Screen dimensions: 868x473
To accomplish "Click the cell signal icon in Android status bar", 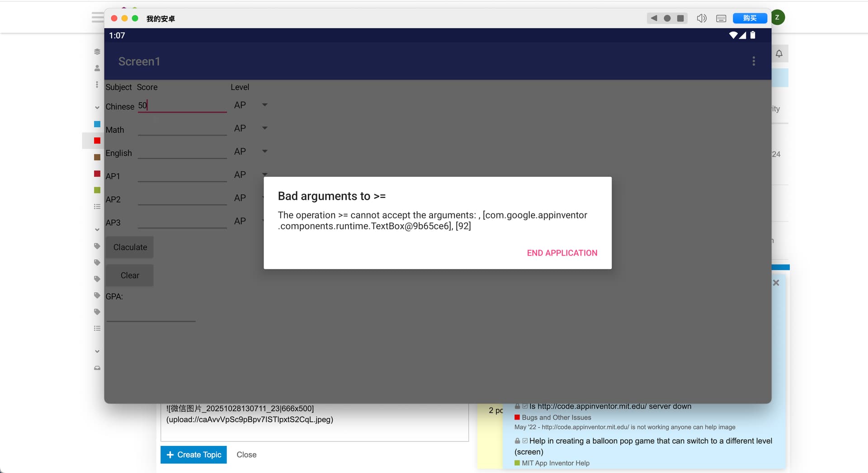I will [x=743, y=35].
